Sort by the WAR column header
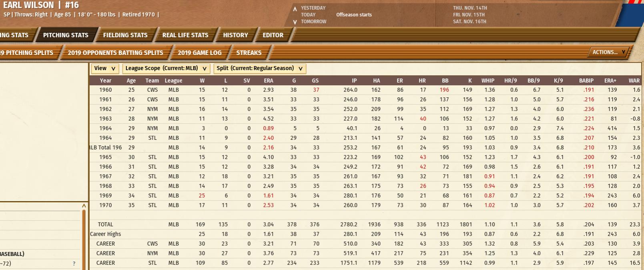644x270 pixels. pos(634,81)
